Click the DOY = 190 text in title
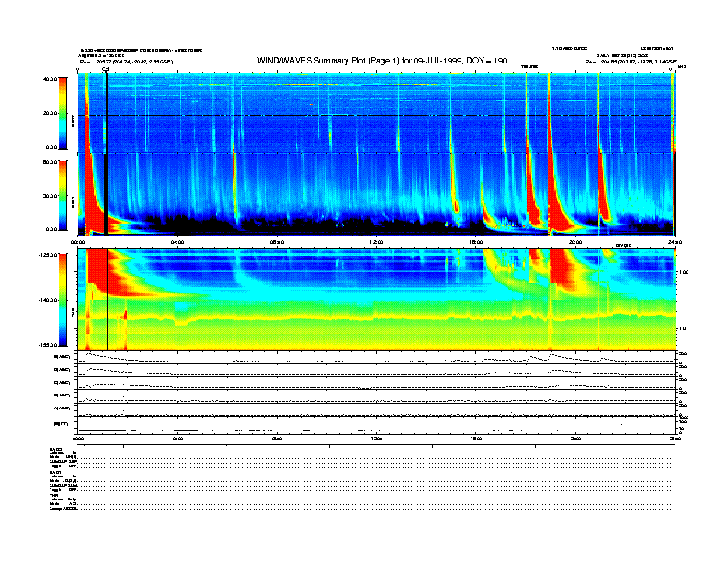Image resolution: width=728 pixels, height=563 pixels. [x=486, y=61]
